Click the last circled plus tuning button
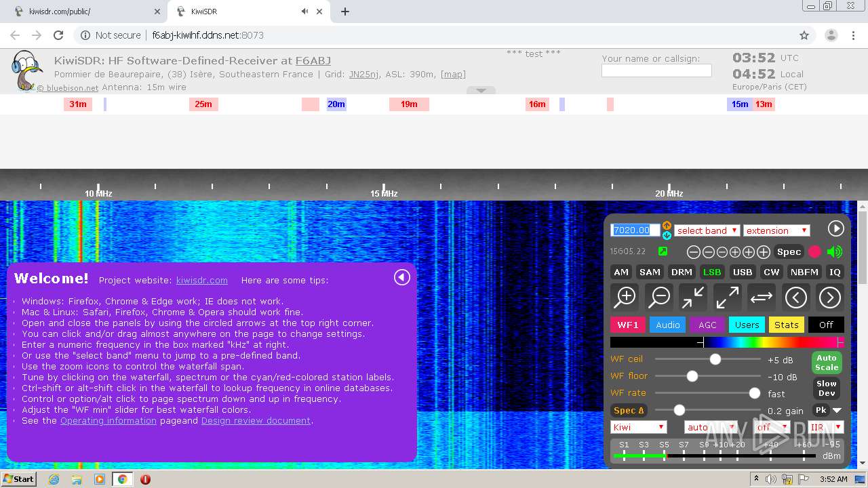The width and height of the screenshot is (868, 488). tap(764, 252)
